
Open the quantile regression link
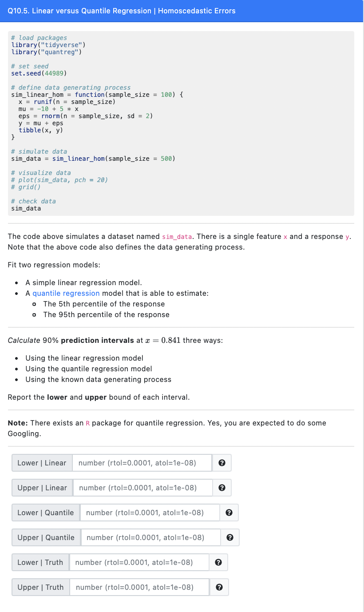(66, 293)
